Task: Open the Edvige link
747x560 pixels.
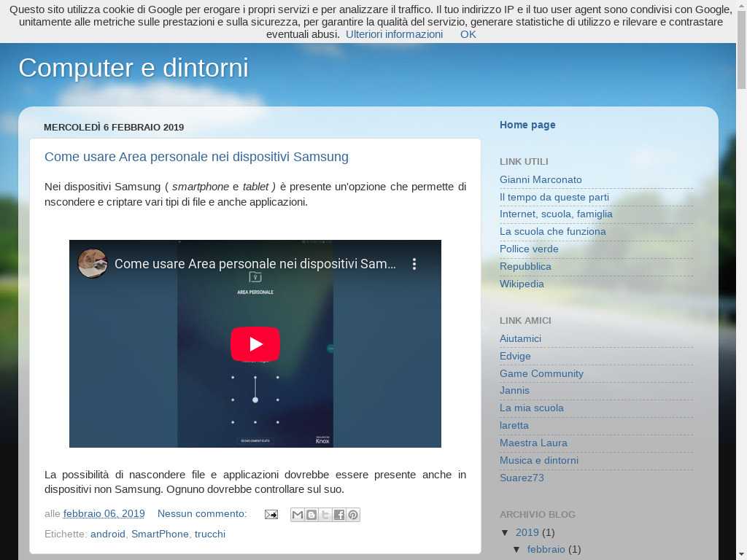Action: (x=515, y=356)
